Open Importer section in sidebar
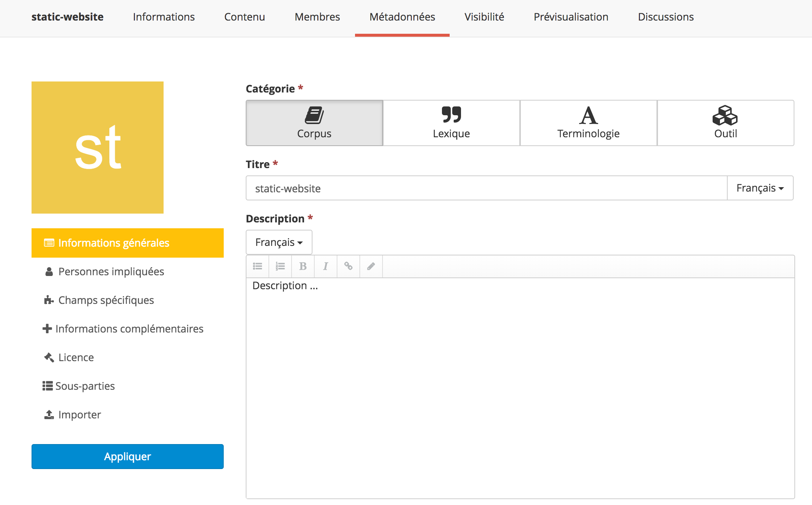812x505 pixels. [x=79, y=415]
